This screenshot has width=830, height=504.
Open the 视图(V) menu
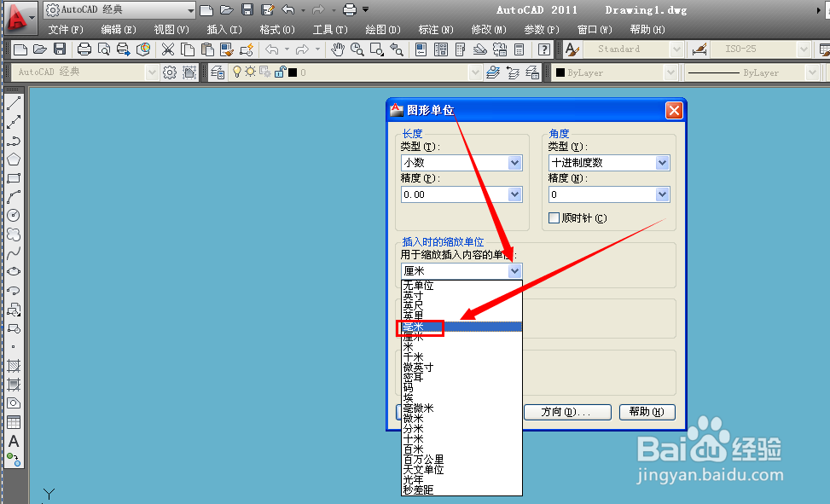tap(171, 30)
